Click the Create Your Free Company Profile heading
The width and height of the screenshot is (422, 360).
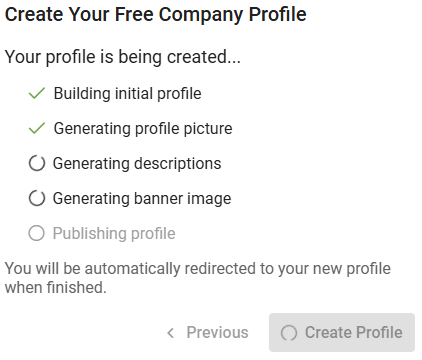tap(156, 15)
